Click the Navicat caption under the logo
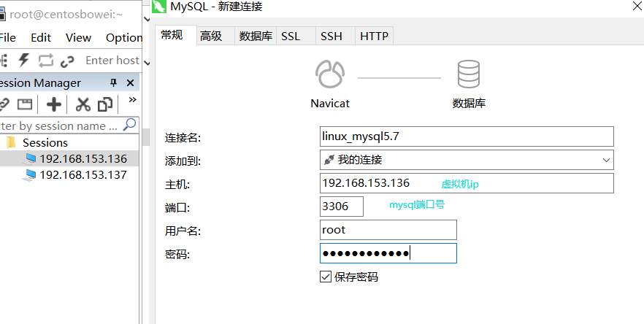644x324 pixels. (330, 103)
